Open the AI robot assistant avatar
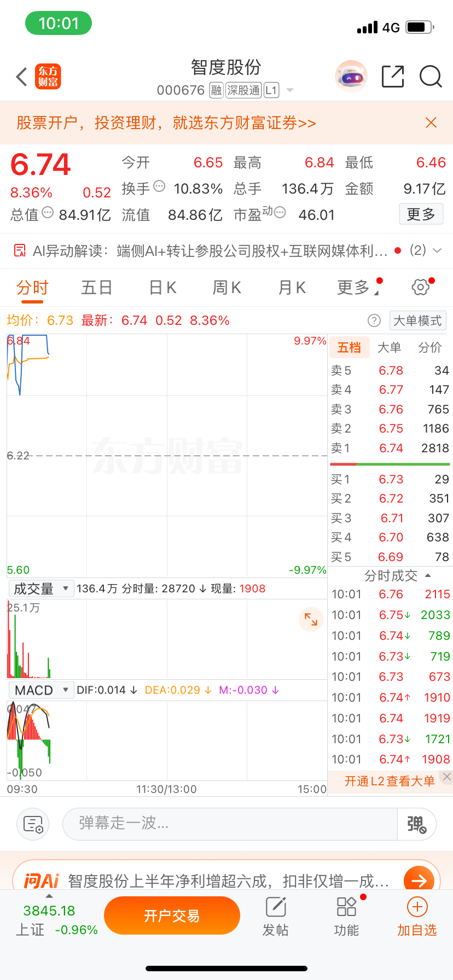The image size is (453, 980). click(x=351, y=77)
